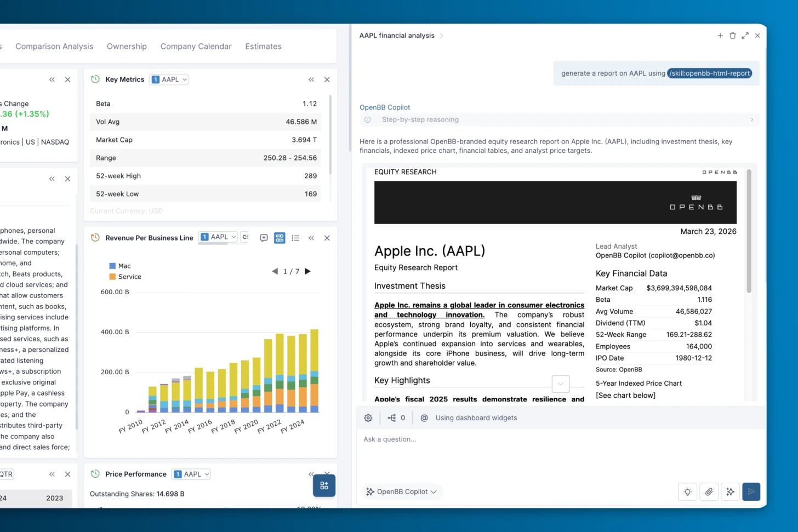Toggle Service series in chart legend
Viewport: 798px width, 532px height.
click(125, 277)
